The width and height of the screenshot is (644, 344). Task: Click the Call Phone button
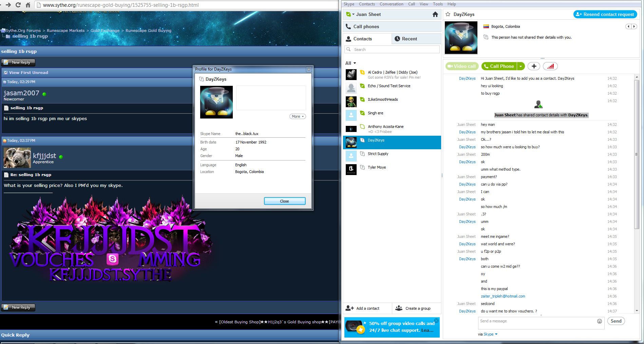(499, 66)
